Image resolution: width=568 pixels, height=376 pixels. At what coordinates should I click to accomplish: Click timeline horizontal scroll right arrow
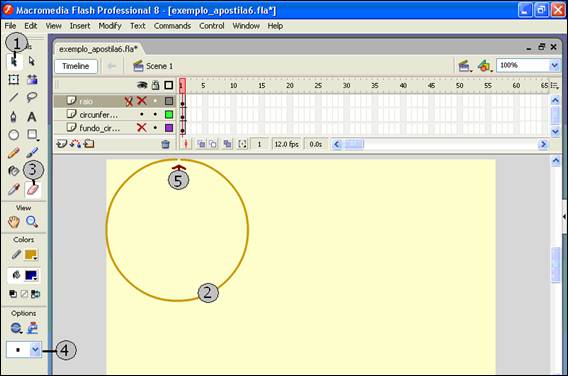click(x=543, y=144)
